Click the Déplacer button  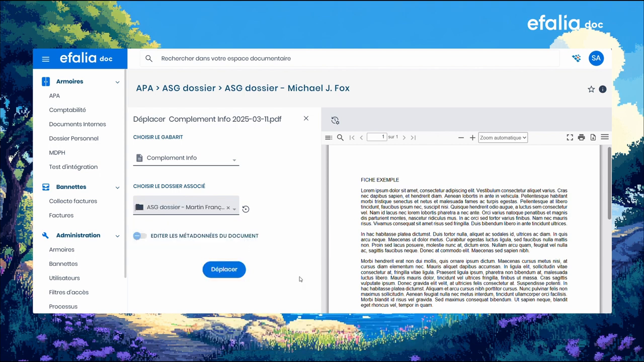pyautogui.click(x=224, y=269)
